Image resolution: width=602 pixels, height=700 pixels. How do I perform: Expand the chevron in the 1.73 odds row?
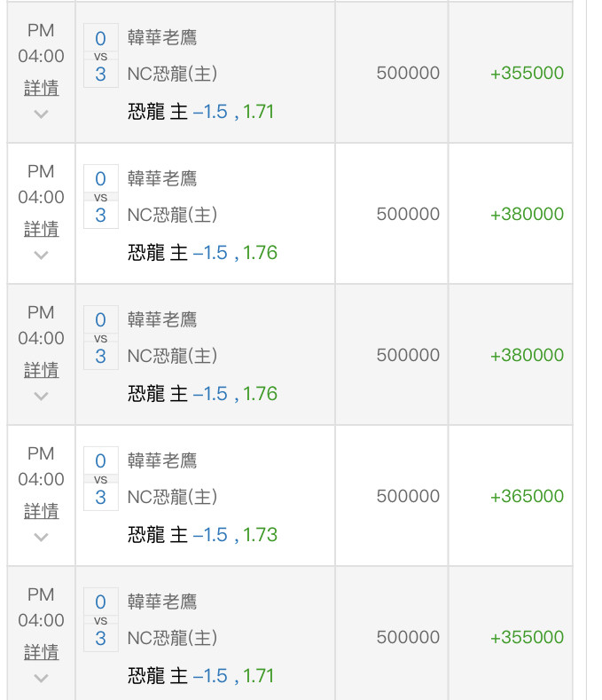tap(41, 538)
